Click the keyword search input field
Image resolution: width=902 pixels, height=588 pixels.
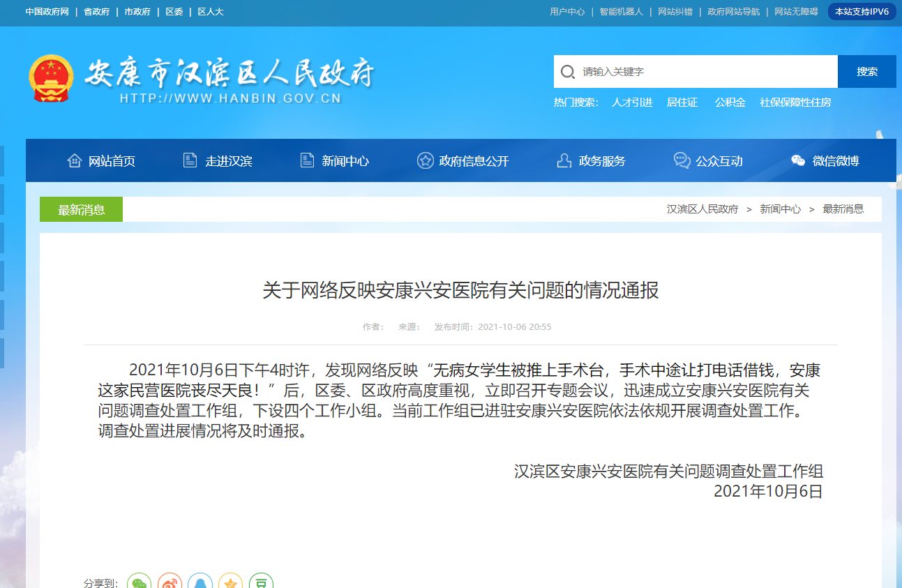pos(705,72)
